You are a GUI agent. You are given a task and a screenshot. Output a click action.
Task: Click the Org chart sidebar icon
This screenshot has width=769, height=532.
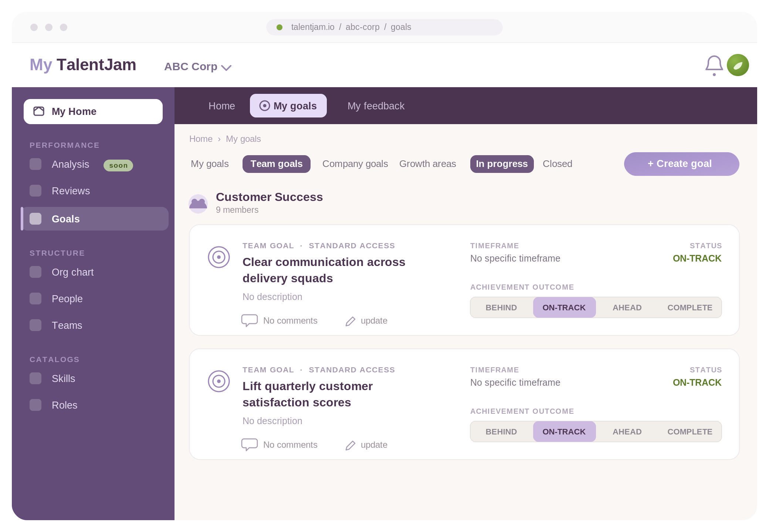pos(35,272)
